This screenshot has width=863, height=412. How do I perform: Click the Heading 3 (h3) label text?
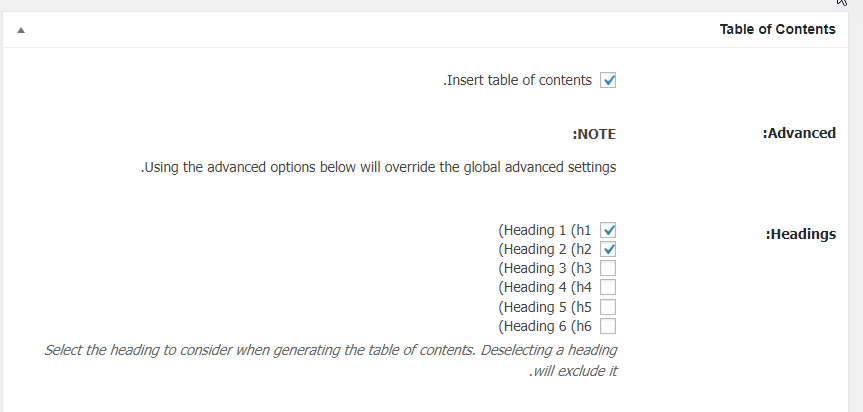(545, 268)
